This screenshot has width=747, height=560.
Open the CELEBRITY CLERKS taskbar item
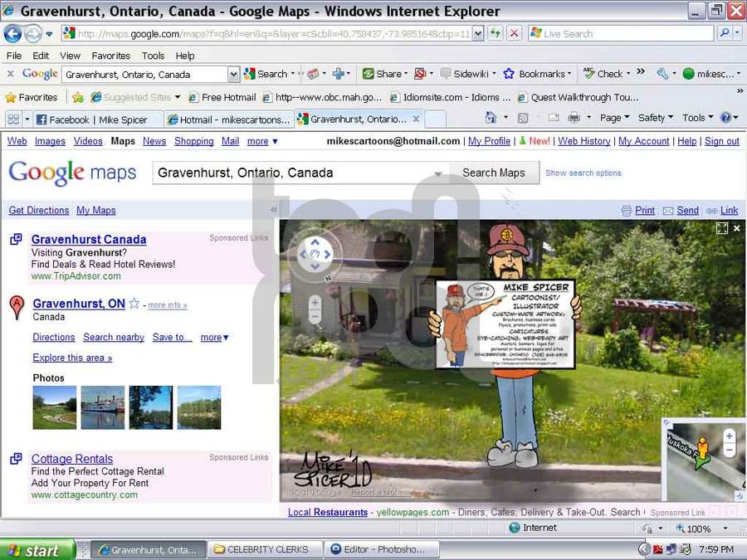(265, 549)
